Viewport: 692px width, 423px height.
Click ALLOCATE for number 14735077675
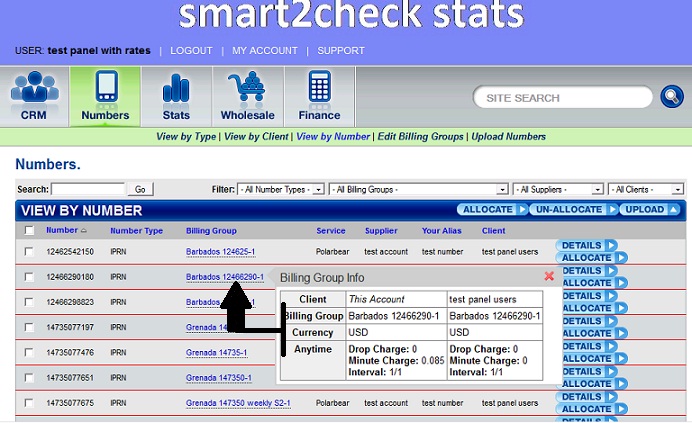click(591, 409)
